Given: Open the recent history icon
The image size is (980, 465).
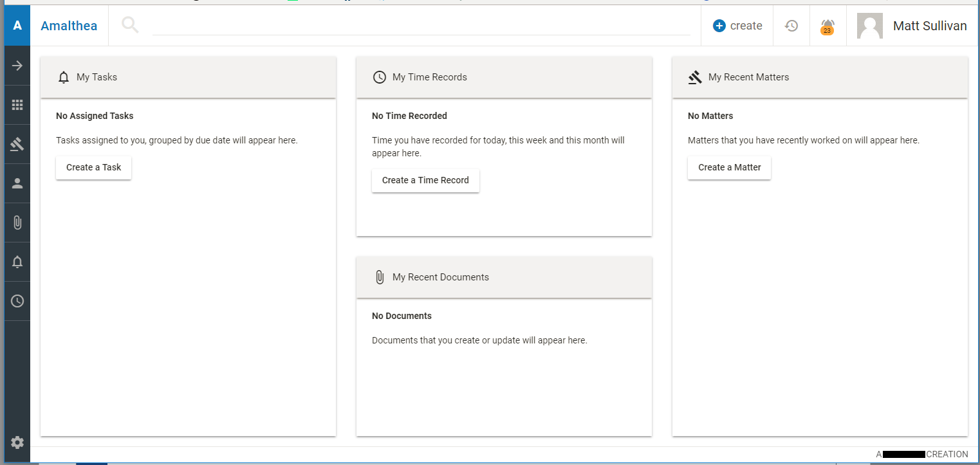Looking at the screenshot, I should coord(791,26).
